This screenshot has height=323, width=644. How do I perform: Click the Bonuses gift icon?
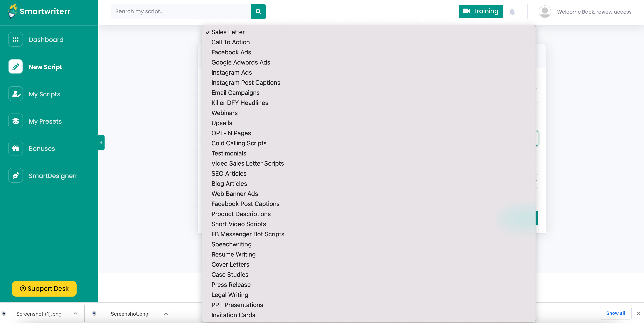point(15,148)
